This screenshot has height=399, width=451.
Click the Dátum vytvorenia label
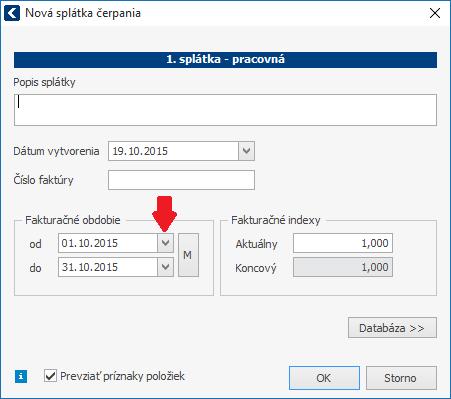56,151
